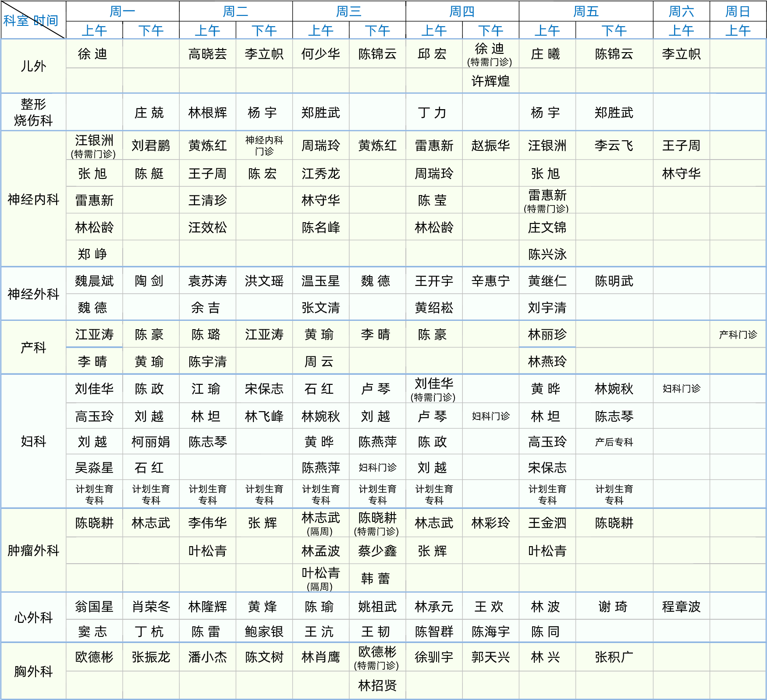The image size is (767, 700).
Task: Click doctor 陈明武 in 神经外科
Action: coord(614,281)
